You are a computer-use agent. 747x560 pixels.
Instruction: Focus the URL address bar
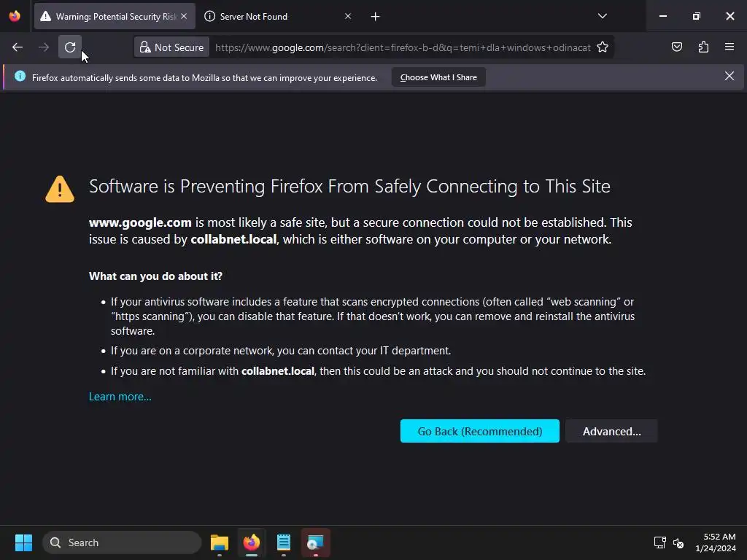point(403,47)
